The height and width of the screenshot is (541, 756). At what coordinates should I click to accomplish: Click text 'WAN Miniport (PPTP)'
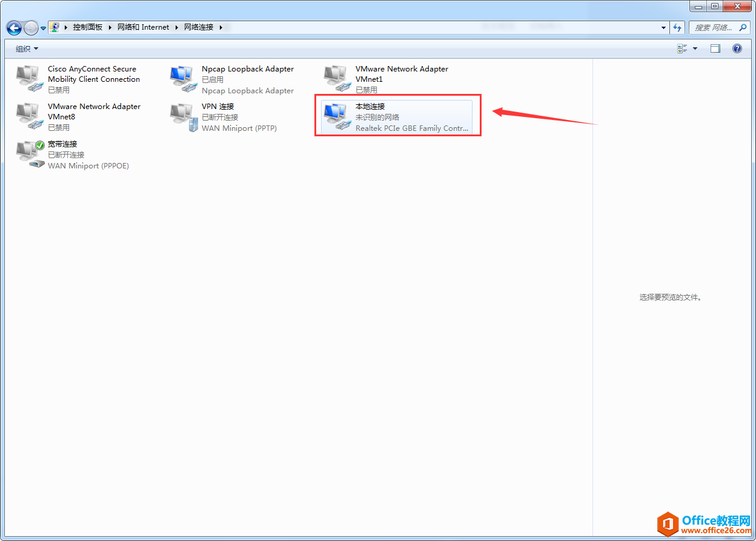click(x=239, y=128)
